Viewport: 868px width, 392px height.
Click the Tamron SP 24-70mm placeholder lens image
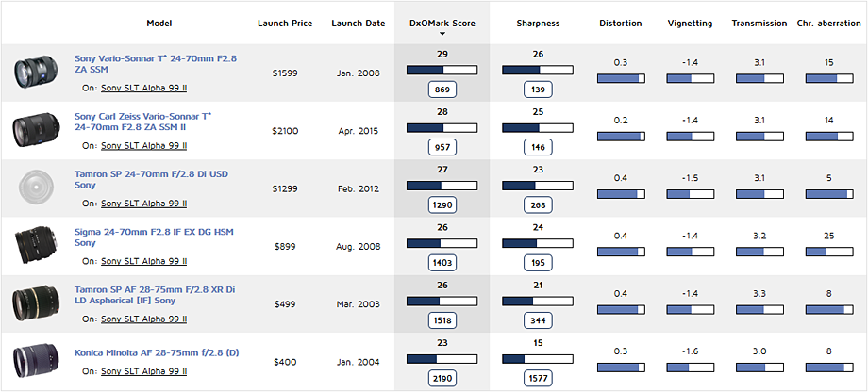click(34, 188)
